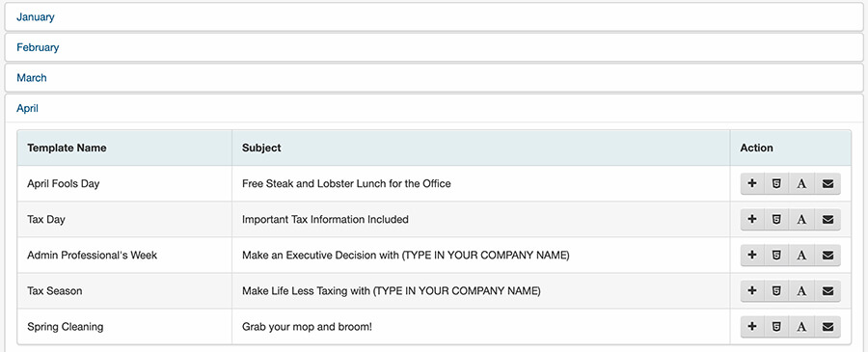Click the text 'A' icon for Tax Day
Viewport: 868px width, 352px height.
[801, 220]
